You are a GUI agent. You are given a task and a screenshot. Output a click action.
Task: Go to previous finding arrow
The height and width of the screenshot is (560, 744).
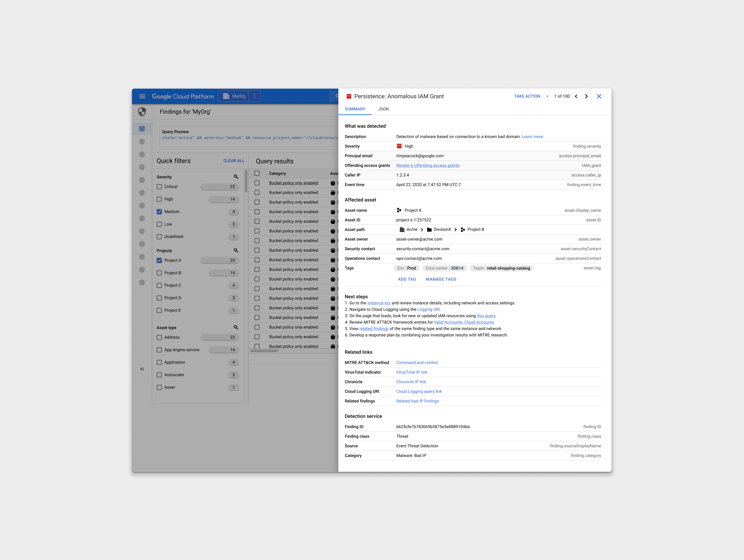point(576,96)
